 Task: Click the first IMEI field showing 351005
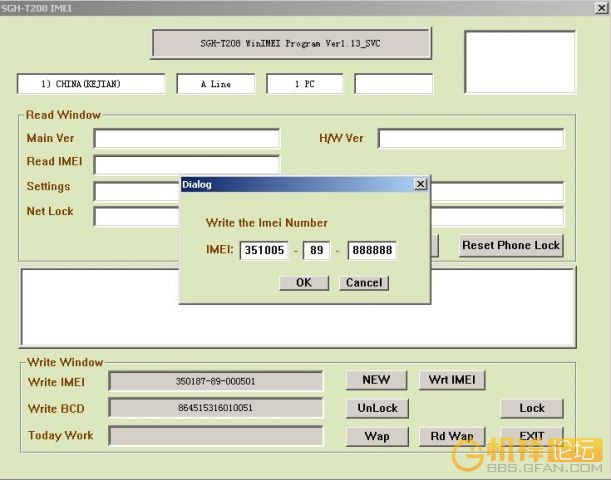coord(264,250)
